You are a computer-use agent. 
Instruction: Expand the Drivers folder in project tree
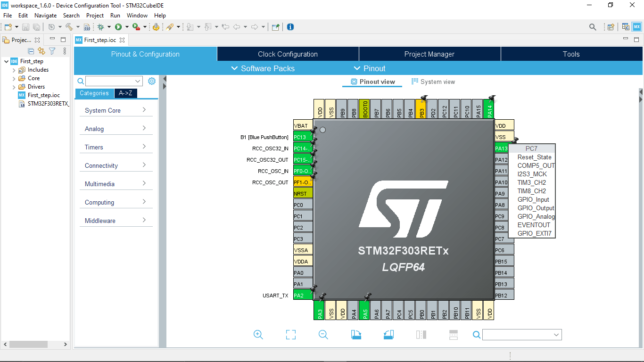coord(14,87)
